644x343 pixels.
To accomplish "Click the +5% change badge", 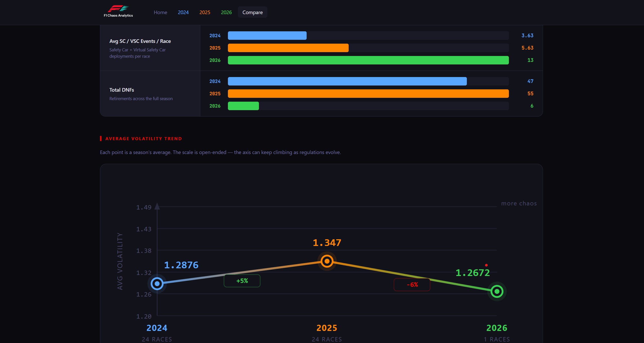I will click(242, 281).
